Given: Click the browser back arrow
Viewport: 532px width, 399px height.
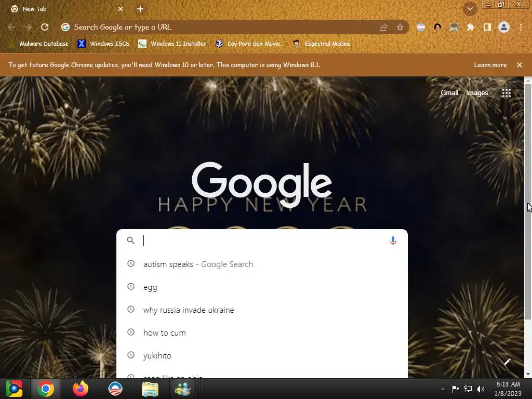Looking at the screenshot, I should 11,27.
